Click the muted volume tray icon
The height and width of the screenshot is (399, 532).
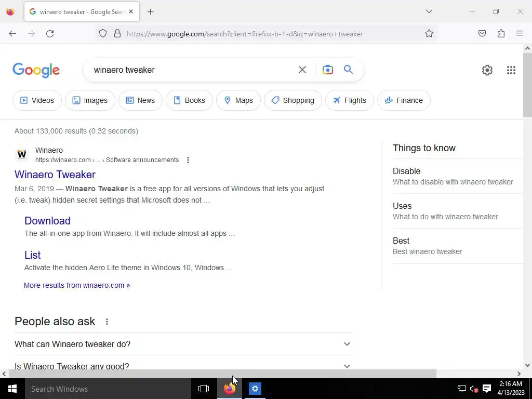pos(474,389)
